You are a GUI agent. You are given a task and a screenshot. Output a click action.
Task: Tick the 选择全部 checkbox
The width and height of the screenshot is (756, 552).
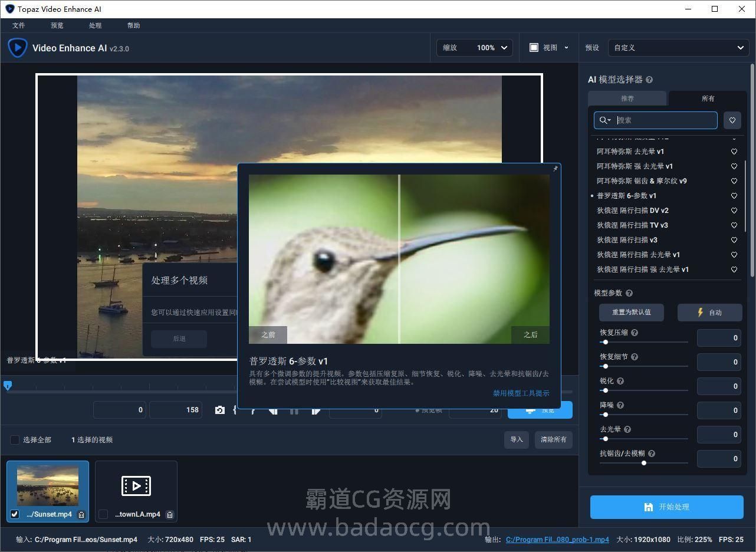pos(15,440)
